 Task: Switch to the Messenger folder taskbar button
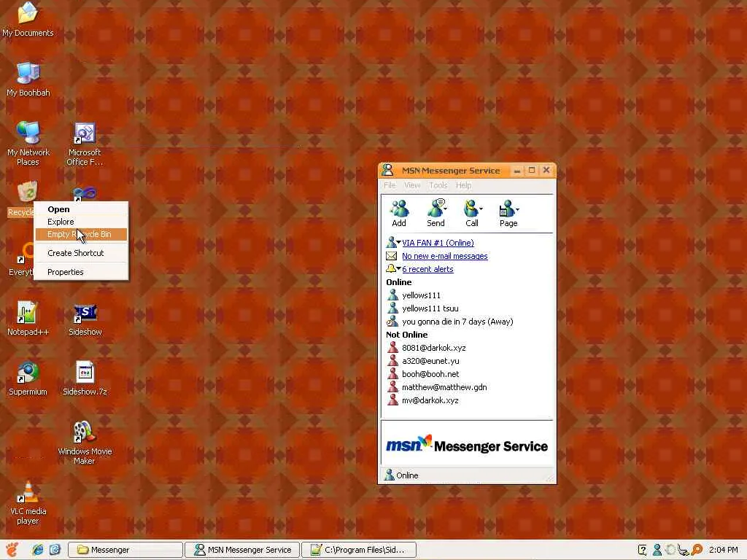coord(125,550)
